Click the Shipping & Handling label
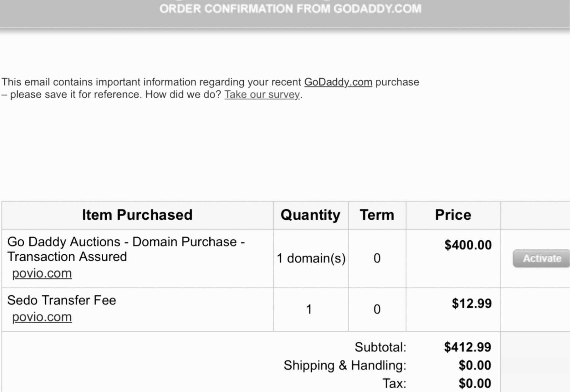This screenshot has width=570, height=392. click(x=345, y=365)
